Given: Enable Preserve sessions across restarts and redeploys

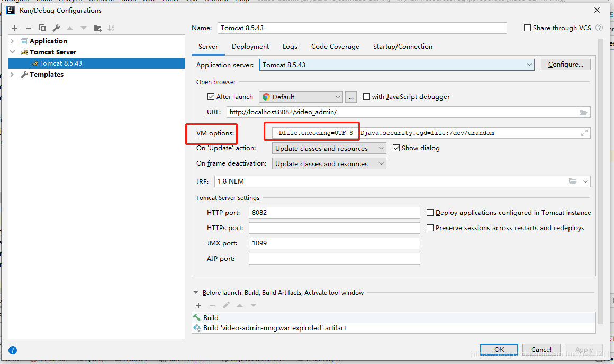Looking at the screenshot, I should click(430, 228).
